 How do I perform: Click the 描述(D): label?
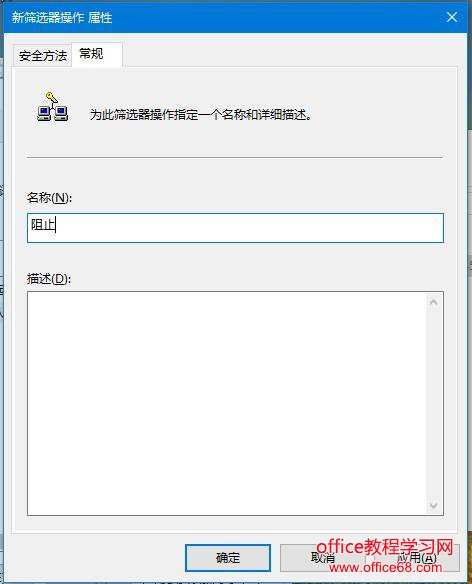(49, 279)
